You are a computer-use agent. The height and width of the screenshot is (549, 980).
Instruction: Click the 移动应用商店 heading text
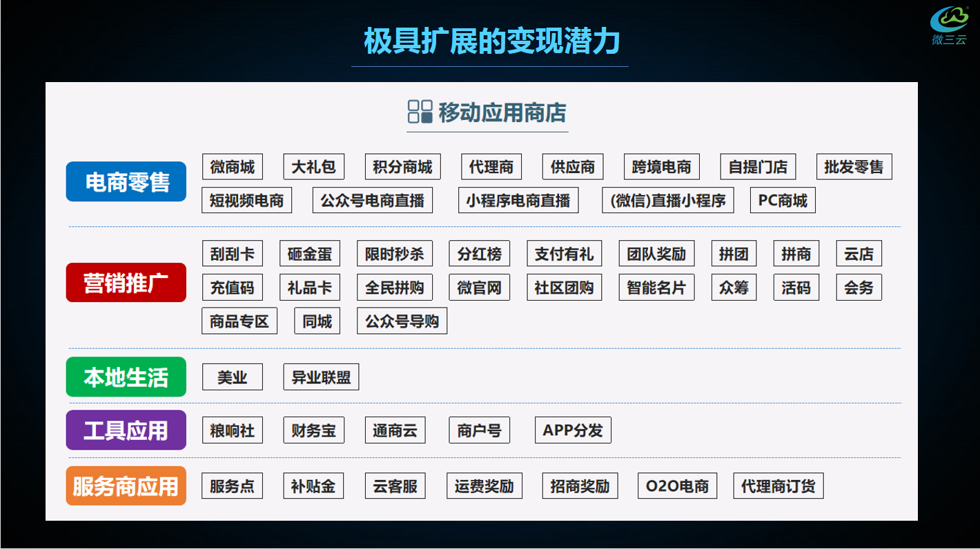pyautogui.click(x=502, y=112)
